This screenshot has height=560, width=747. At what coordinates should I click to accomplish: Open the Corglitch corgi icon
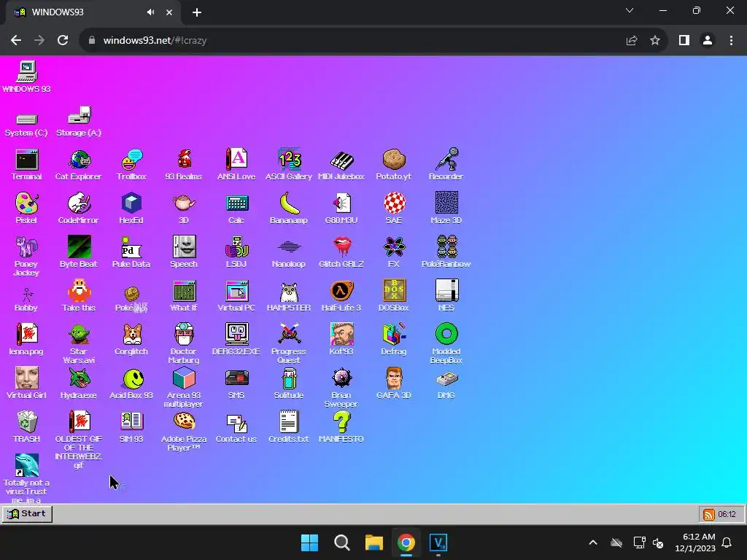coord(131,340)
